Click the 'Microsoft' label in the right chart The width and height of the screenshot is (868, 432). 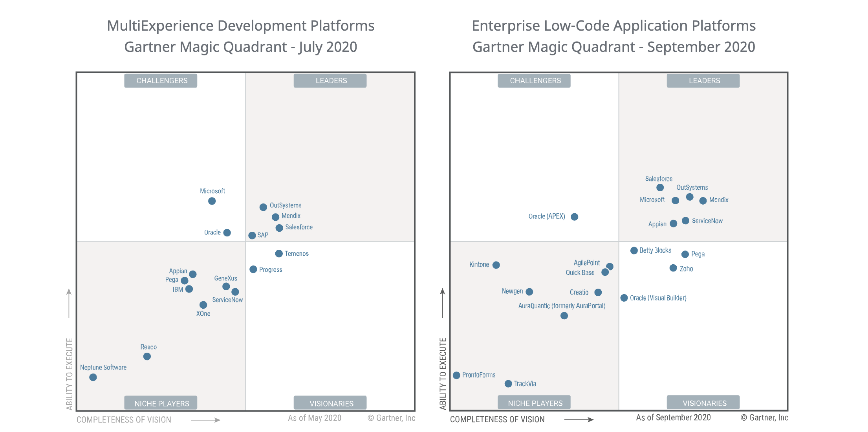pos(652,200)
